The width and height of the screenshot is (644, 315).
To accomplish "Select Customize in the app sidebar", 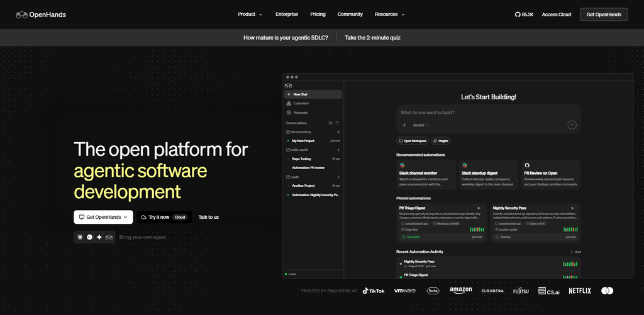I will [313, 104].
